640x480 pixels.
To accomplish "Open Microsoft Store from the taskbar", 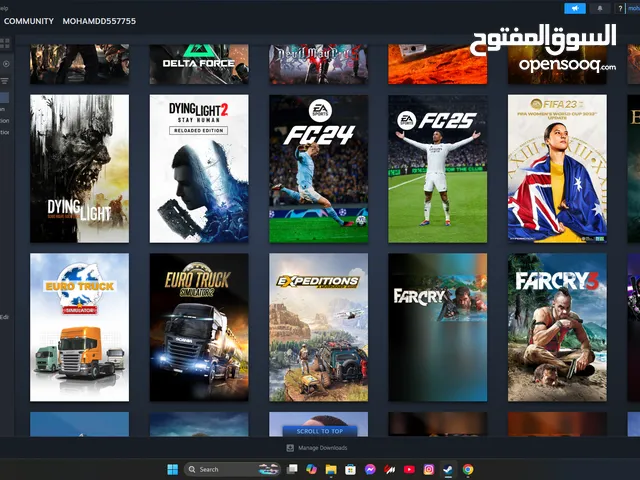I will pyautogui.click(x=350, y=469).
